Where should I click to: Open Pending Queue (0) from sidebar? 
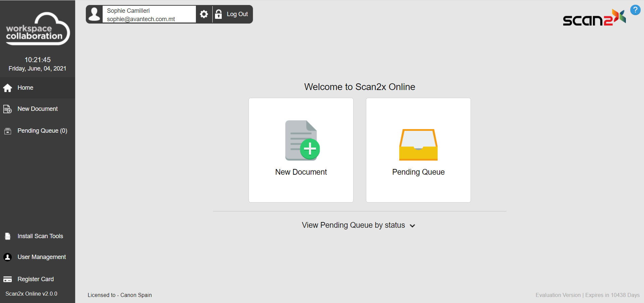(42, 131)
